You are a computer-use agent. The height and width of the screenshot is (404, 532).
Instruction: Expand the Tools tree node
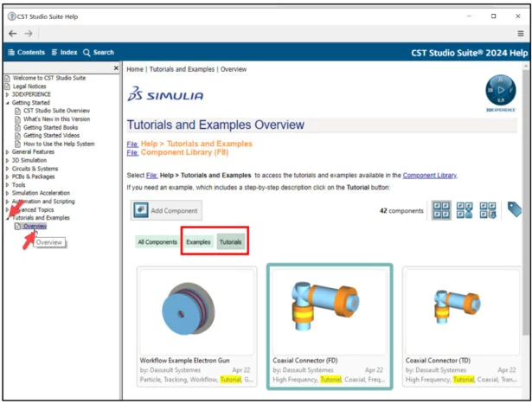pos(7,185)
